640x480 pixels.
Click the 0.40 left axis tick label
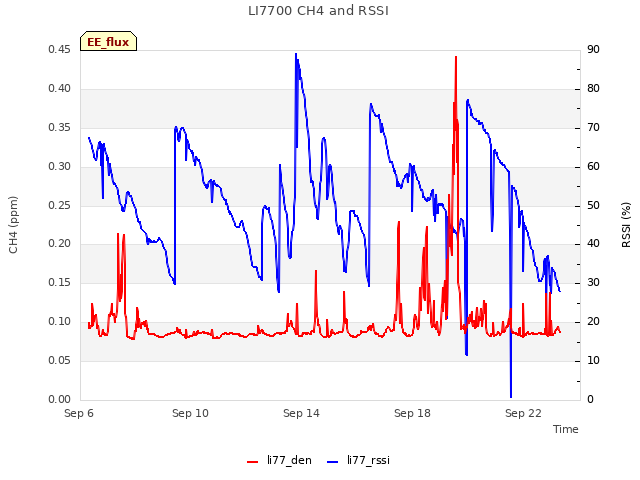click(x=59, y=89)
